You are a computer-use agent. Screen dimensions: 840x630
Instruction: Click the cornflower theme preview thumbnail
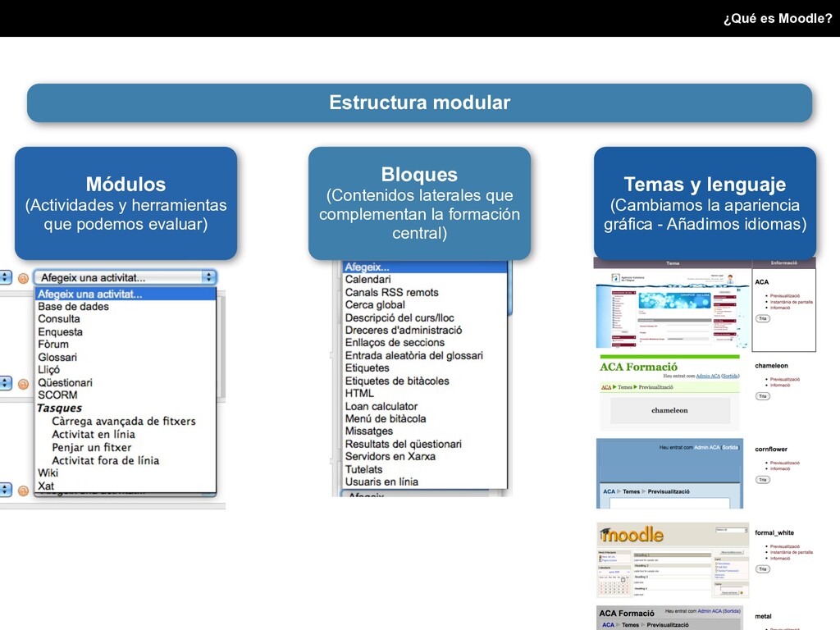click(x=669, y=473)
